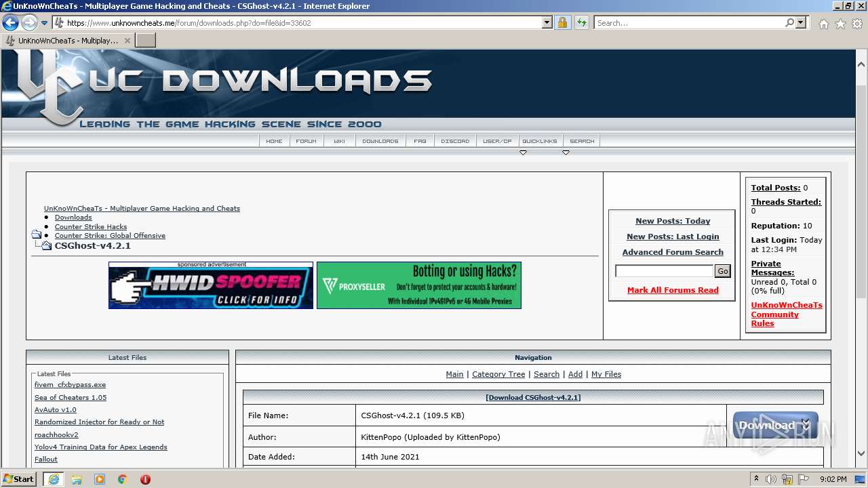Open Windows Explorer folder taskbar icon
The height and width of the screenshot is (488, 868).
(x=77, y=479)
